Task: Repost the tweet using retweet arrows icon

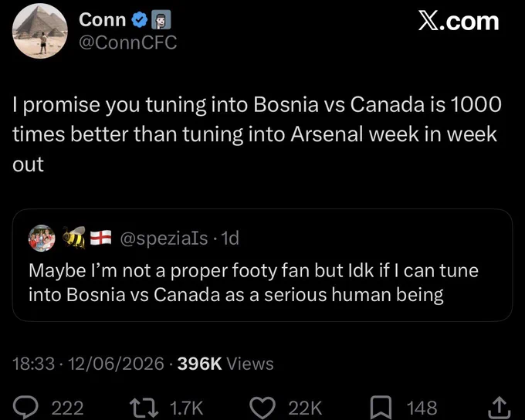Action: pos(145,408)
